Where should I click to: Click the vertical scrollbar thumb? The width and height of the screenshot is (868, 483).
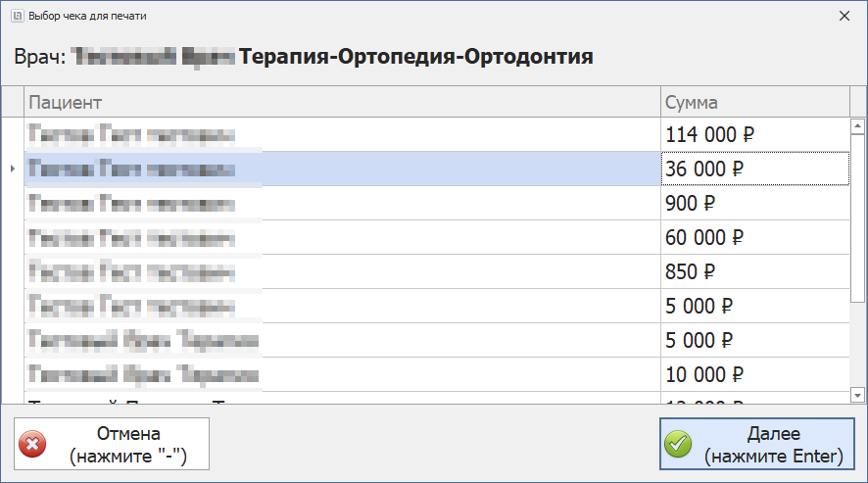pyautogui.click(x=857, y=211)
